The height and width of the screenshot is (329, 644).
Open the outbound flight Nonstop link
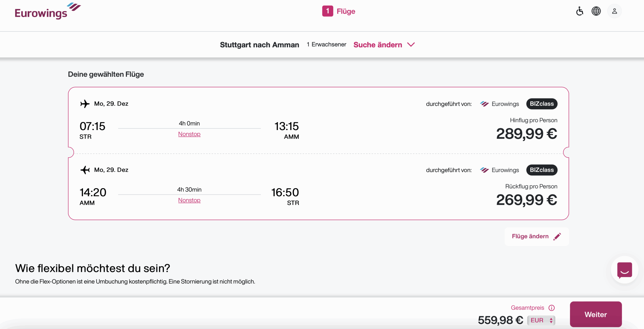(189, 134)
